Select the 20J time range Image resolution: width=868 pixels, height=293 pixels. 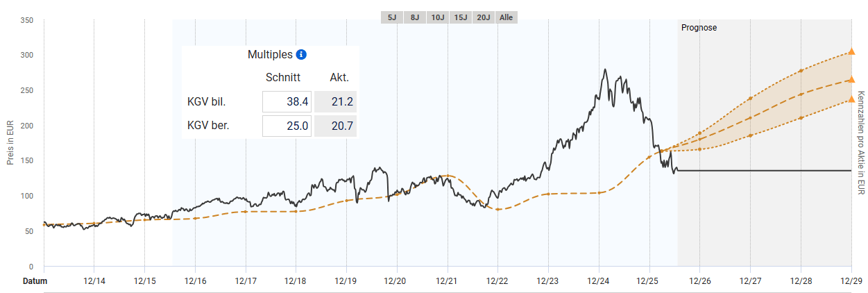[x=484, y=17]
